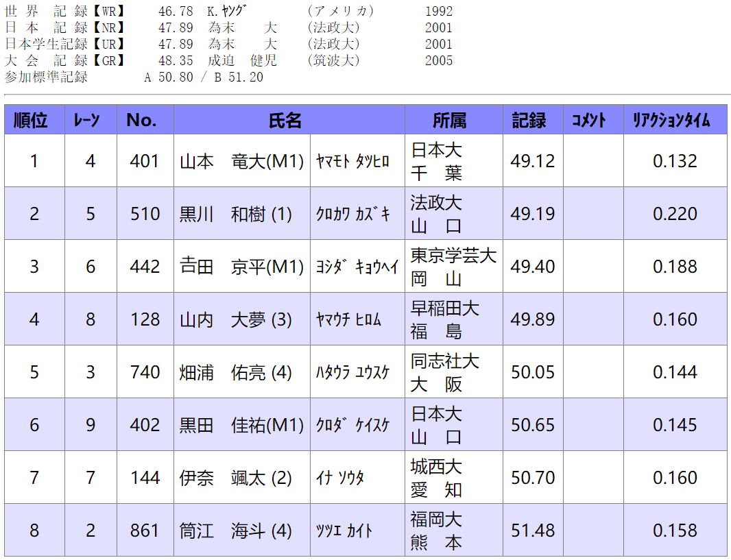Click qualifying standard A 50.80 / B 51.20
731x560 pixels.
coord(204,77)
